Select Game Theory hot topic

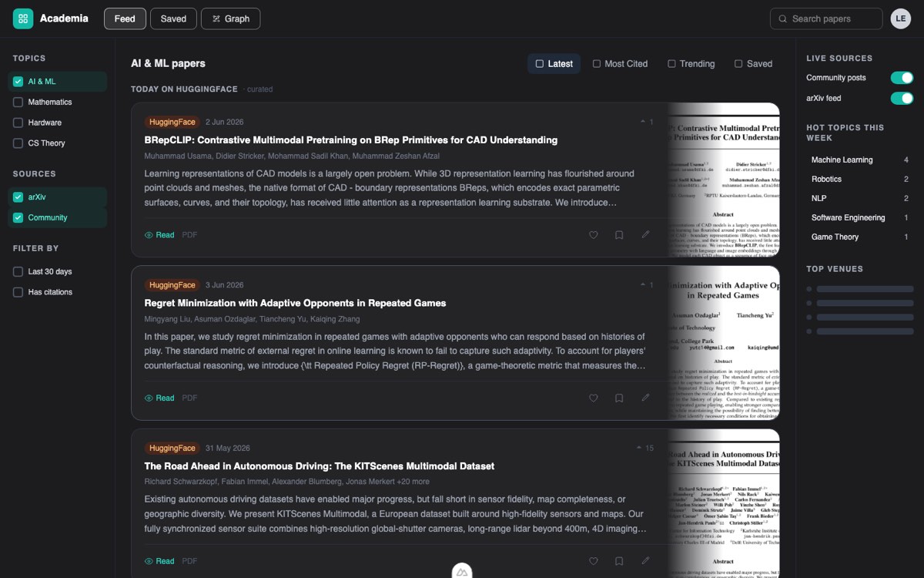(860, 237)
